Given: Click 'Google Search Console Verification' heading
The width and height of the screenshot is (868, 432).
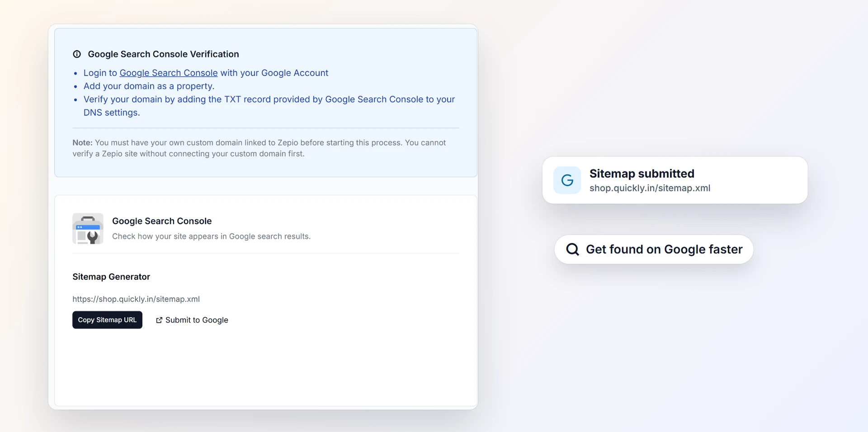Looking at the screenshot, I should [x=163, y=54].
